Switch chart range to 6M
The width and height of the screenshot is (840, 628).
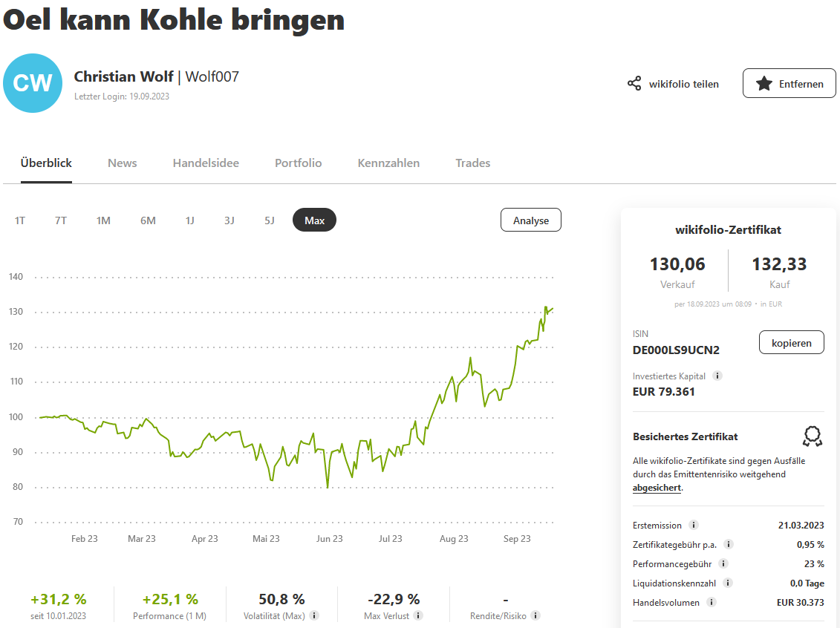(148, 220)
